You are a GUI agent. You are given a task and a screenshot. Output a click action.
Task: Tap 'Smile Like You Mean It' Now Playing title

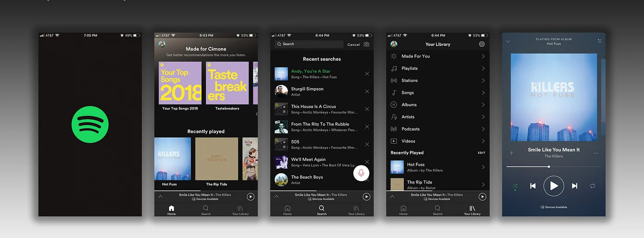pyautogui.click(x=554, y=150)
